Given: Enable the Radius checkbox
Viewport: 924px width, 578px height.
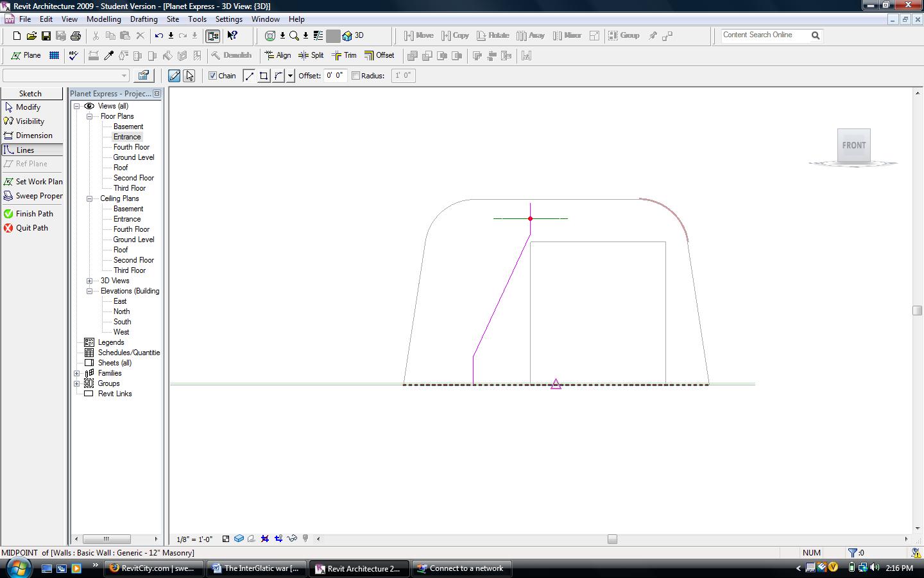Looking at the screenshot, I should 356,76.
